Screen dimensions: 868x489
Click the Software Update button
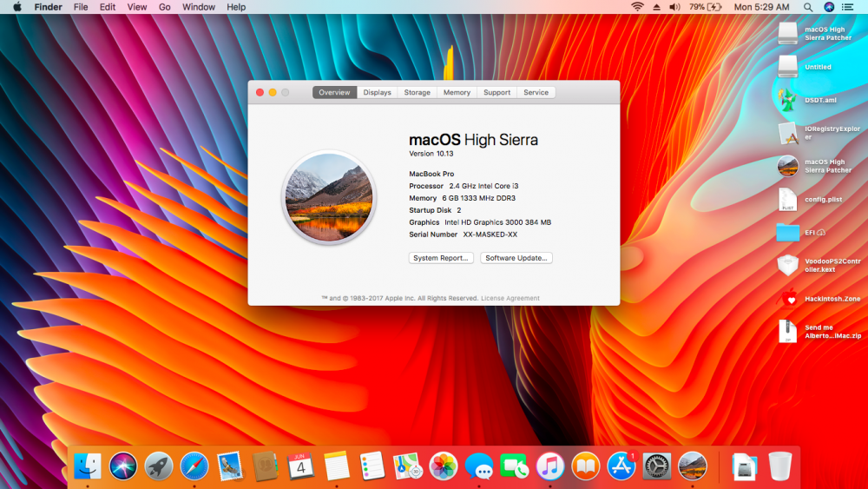point(516,258)
